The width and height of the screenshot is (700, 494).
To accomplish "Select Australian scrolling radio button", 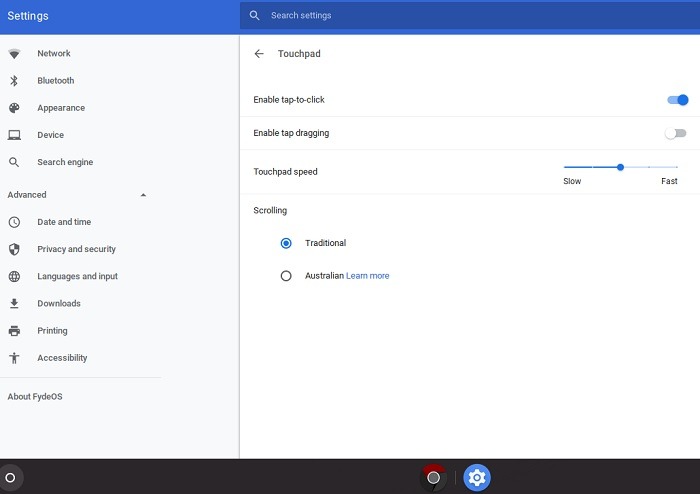I will [286, 276].
